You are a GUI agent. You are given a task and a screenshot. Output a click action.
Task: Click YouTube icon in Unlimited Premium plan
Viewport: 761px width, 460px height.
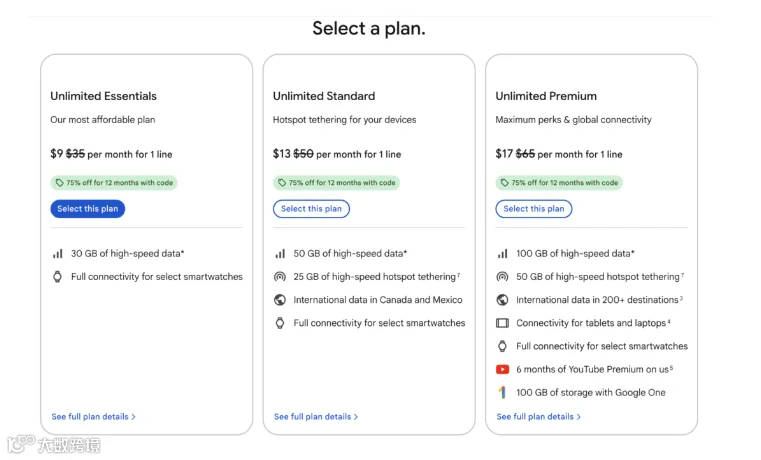502,369
